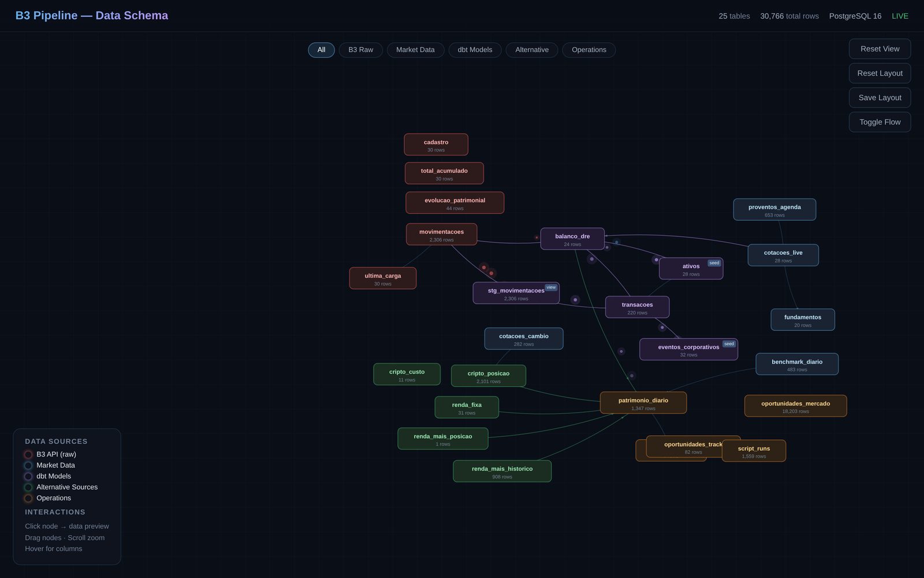Select the Operations filter
The width and height of the screenshot is (924, 578).
[588, 50]
